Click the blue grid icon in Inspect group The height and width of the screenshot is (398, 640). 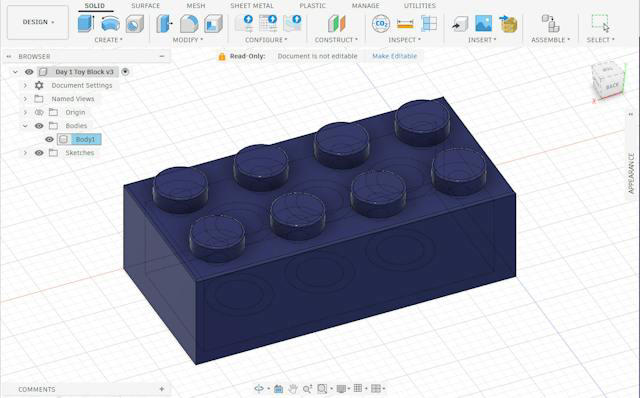[x=429, y=24]
